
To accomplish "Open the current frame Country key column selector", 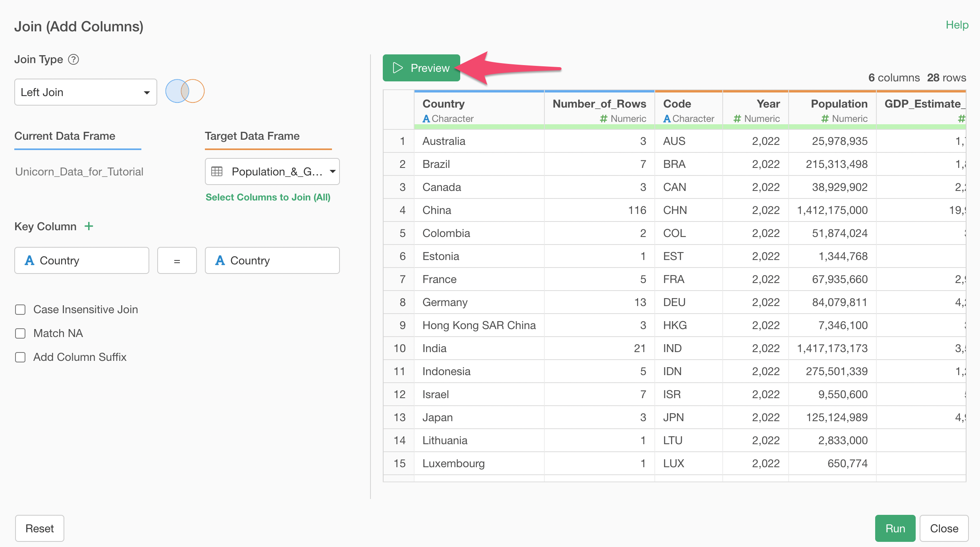I will (82, 260).
